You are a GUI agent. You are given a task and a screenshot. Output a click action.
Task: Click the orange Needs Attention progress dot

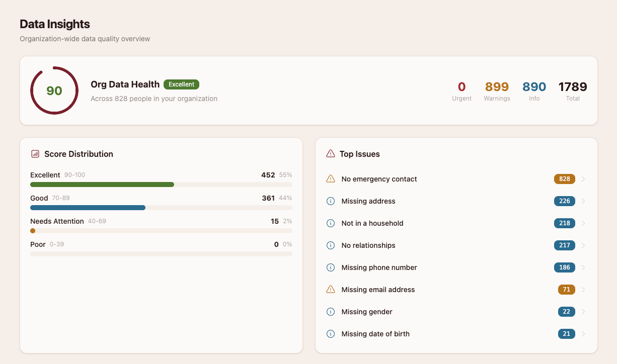tap(33, 231)
